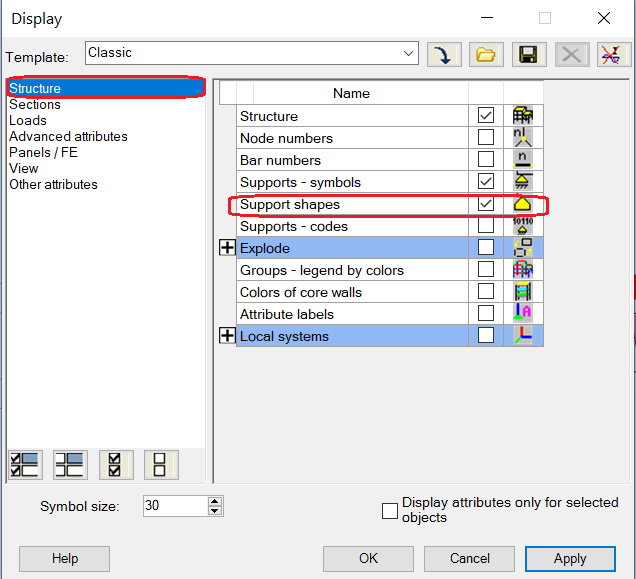
Task: Click the Attribute labels row icon
Action: (523, 313)
